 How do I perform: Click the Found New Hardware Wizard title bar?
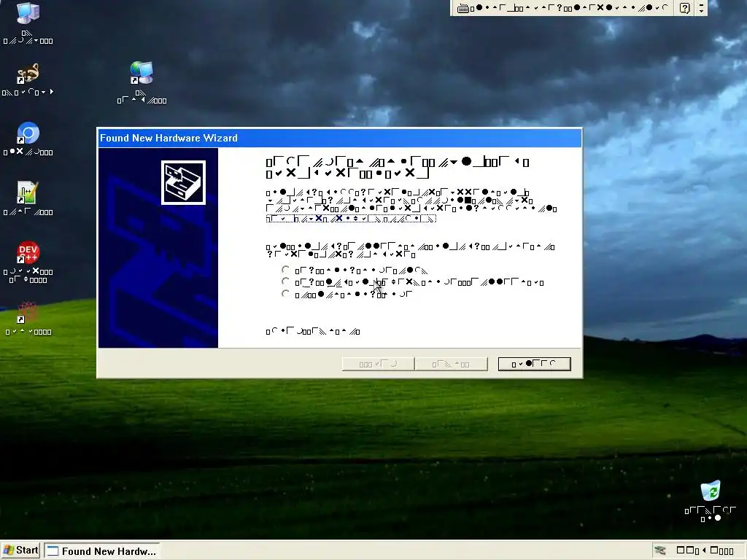coord(339,138)
